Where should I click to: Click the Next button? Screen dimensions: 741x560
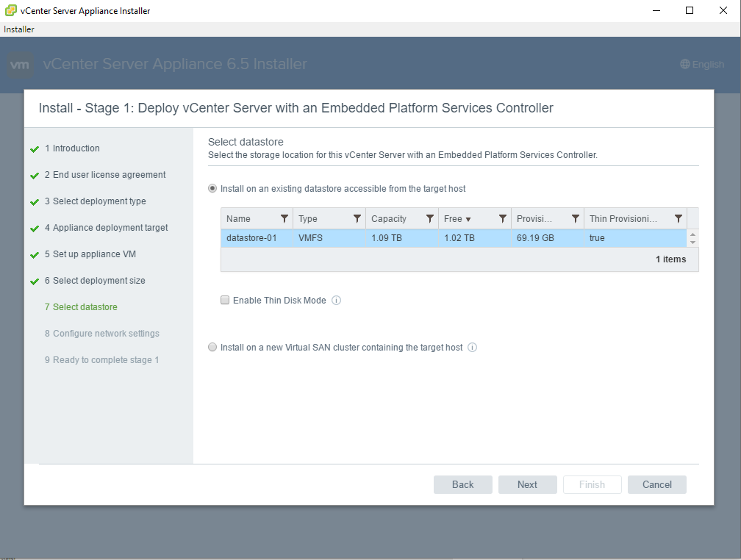(x=527, y=484)
